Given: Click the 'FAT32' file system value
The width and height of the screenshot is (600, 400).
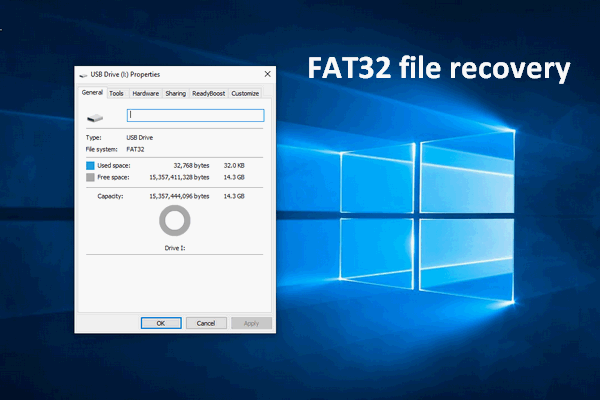Looking at the screenshot, I should 135,149.
